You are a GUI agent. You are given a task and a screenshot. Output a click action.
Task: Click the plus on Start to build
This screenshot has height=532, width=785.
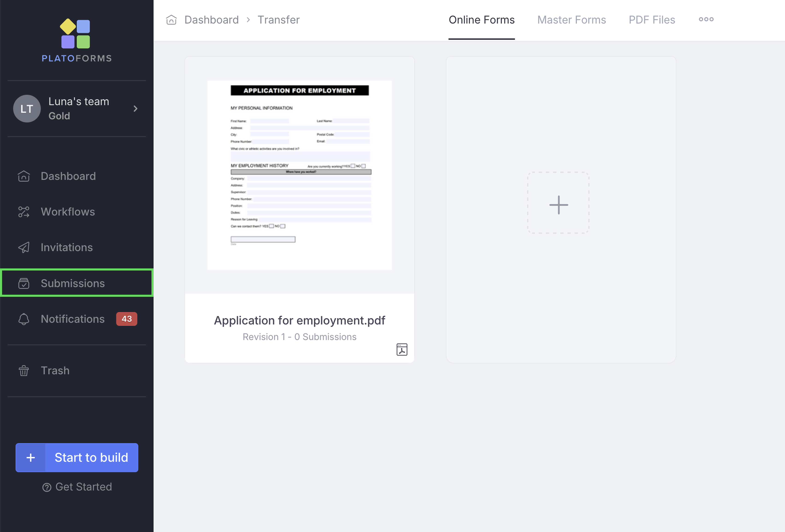(31, 457)
